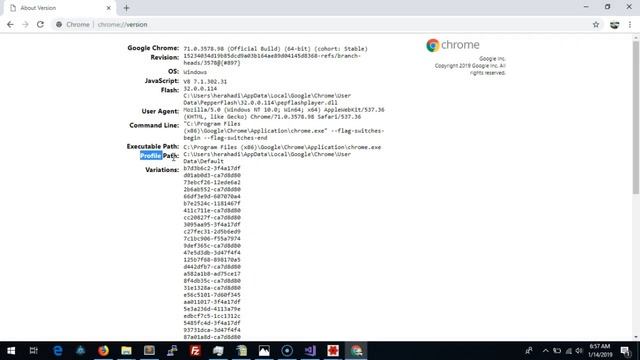Open the Action Center notifications icon

[x=625, y=351]
